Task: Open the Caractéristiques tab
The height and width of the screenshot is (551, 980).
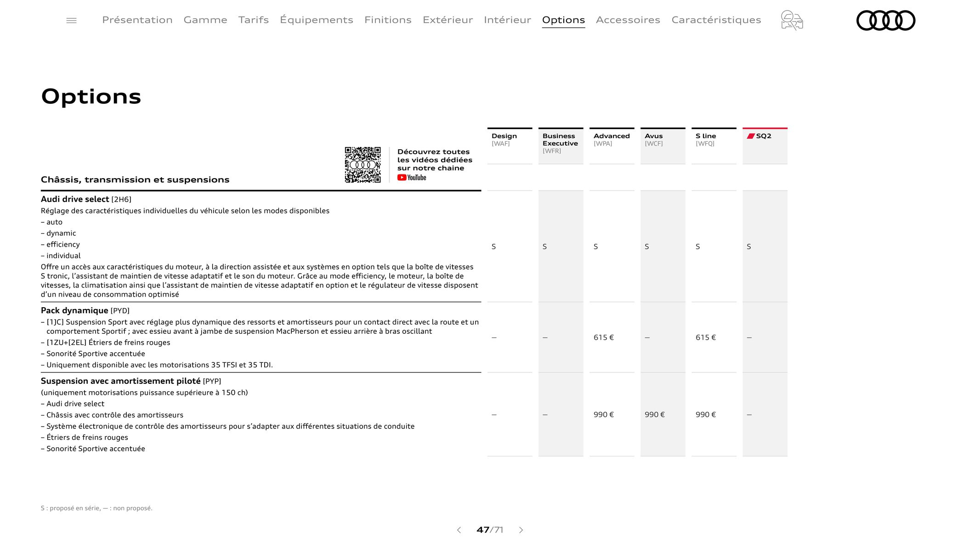Action: click(716, 20)
